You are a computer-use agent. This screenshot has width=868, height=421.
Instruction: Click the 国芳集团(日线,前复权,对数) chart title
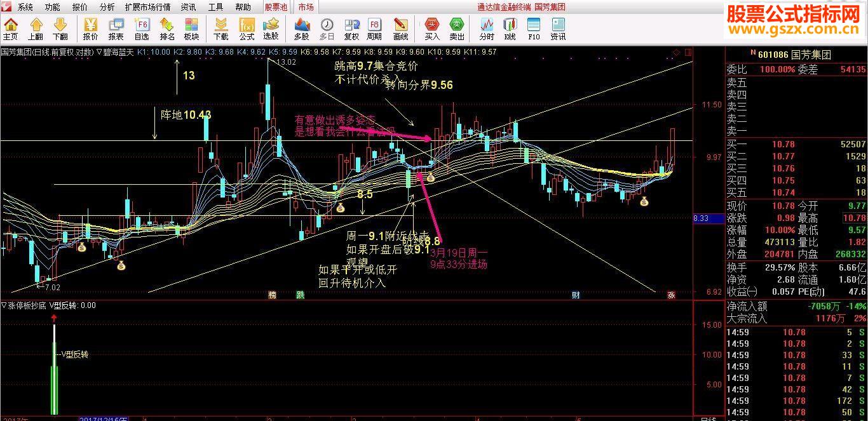click(x=47, y=52)
